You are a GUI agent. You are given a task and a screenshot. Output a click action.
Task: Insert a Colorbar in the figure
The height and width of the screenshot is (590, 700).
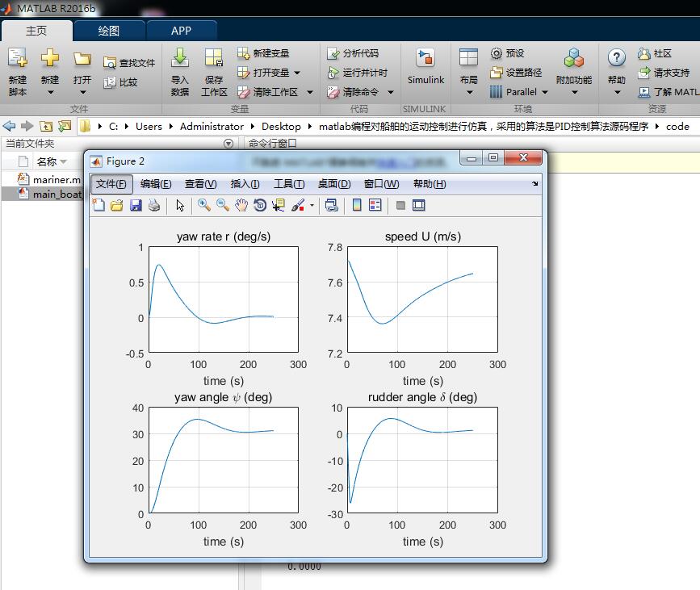click(x=357, y=205)
